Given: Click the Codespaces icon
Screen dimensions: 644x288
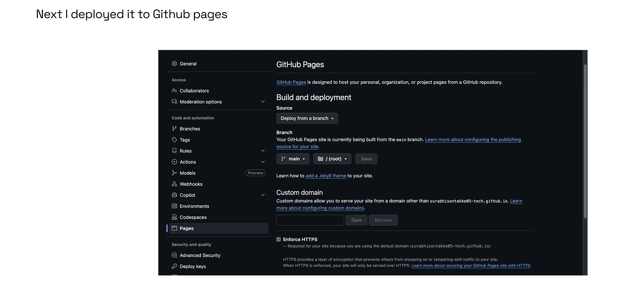Looking at the screenshot, I should (174, 217).
